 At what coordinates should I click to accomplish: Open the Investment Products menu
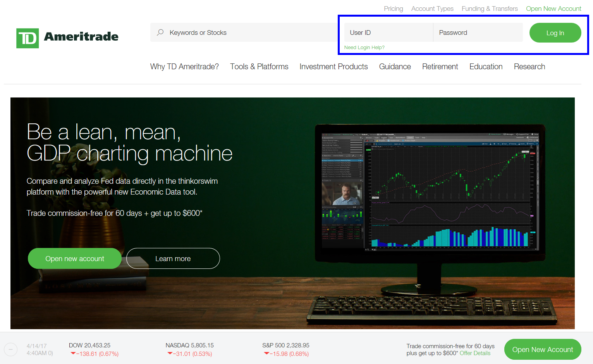pyautogui.click(x=333, y=67)
